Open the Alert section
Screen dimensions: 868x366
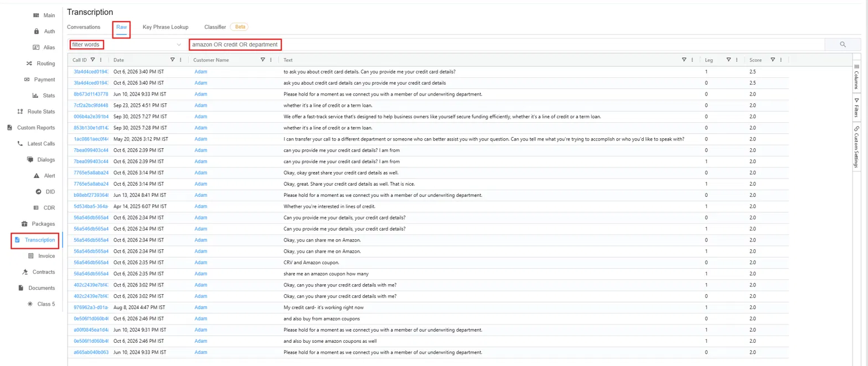(44, 176)
